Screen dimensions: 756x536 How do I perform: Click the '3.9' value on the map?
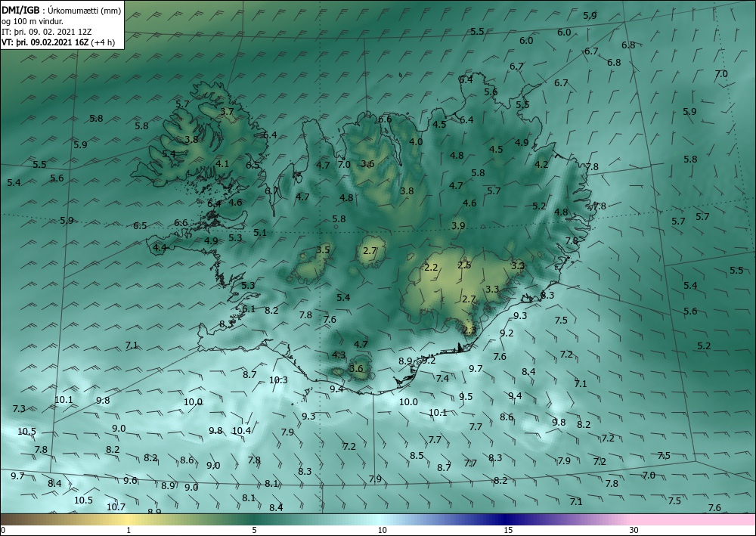point(459,225)
